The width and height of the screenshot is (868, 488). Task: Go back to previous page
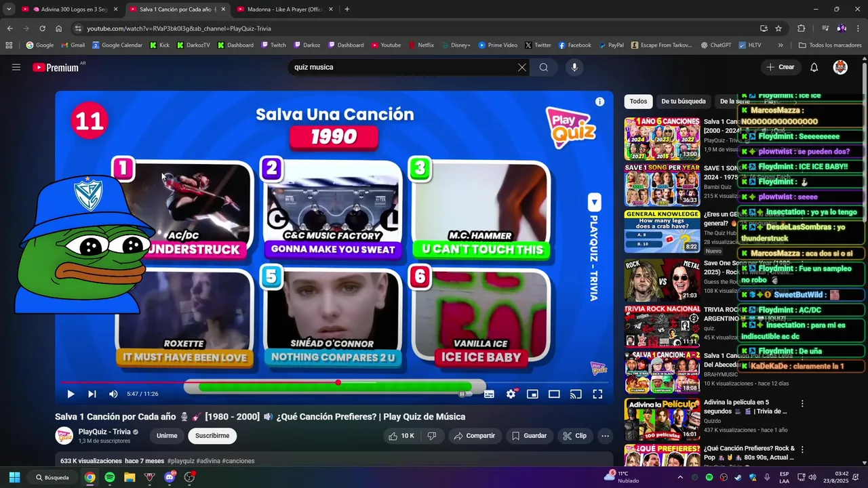(9, 28)
